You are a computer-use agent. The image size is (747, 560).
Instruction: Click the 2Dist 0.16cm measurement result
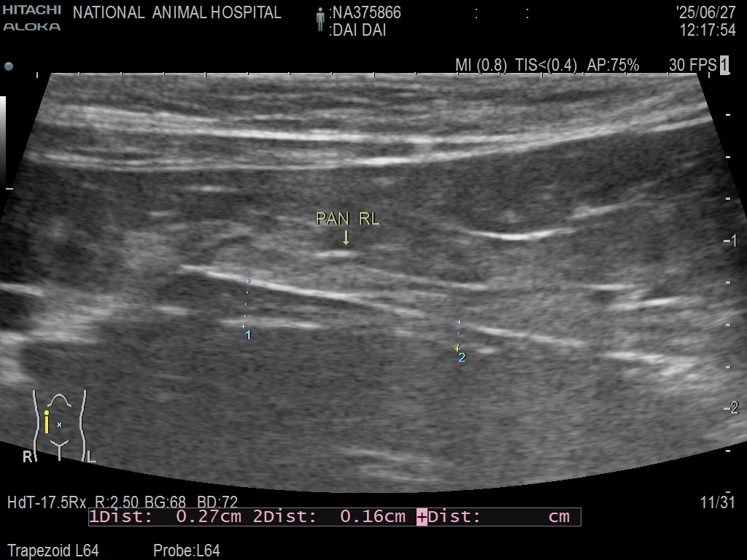click(x=329, y=517)
